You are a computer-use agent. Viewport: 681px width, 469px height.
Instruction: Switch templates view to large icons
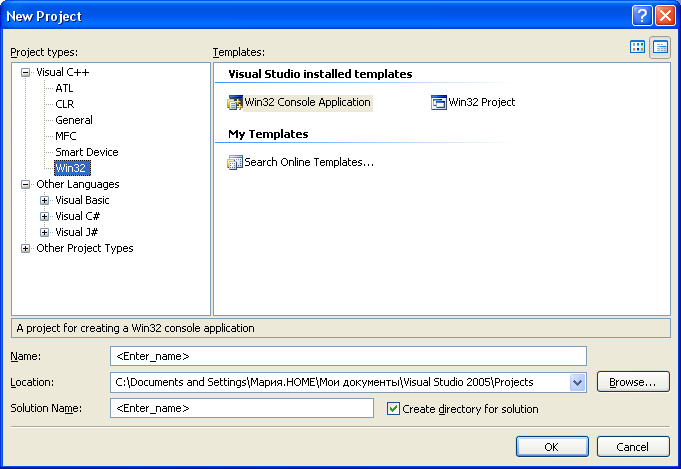coord(637,47)
